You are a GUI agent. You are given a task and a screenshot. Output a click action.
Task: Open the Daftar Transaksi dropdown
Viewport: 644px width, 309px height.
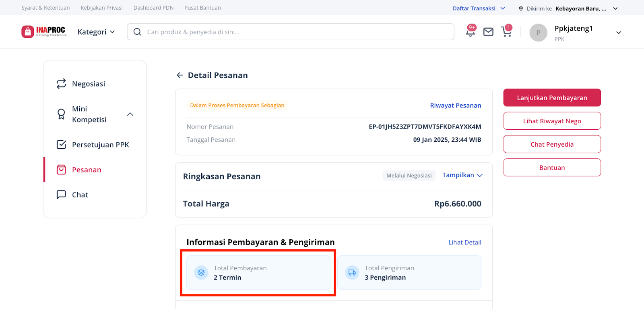[x=479, y=8]
